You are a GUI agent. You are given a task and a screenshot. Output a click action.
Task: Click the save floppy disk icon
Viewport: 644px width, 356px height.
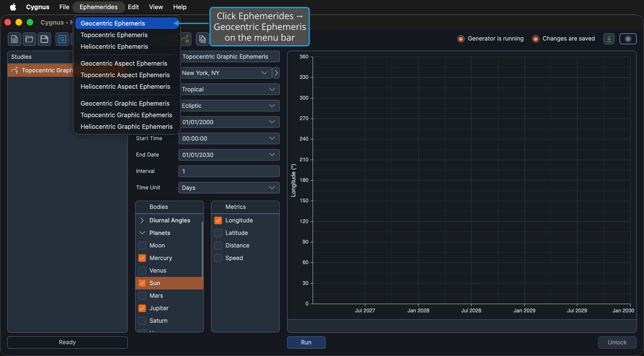(x=44, y=39)
